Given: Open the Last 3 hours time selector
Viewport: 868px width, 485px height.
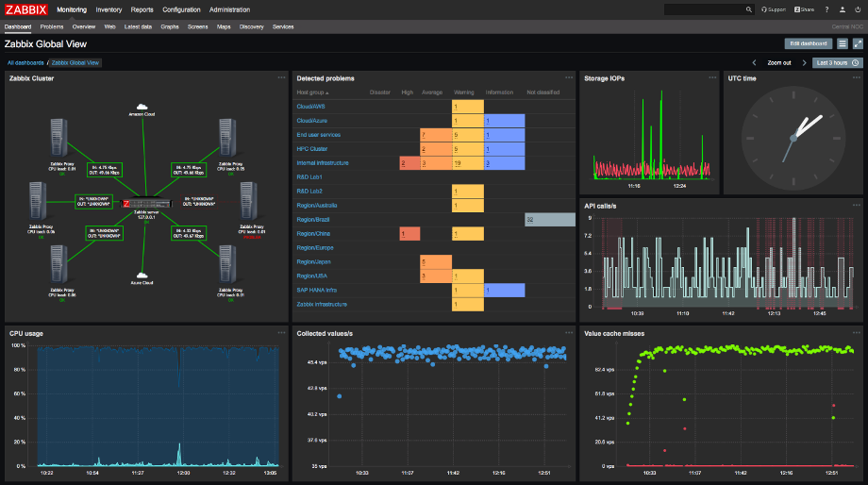Looking at the screenshot, I should (x=837, y=62).
